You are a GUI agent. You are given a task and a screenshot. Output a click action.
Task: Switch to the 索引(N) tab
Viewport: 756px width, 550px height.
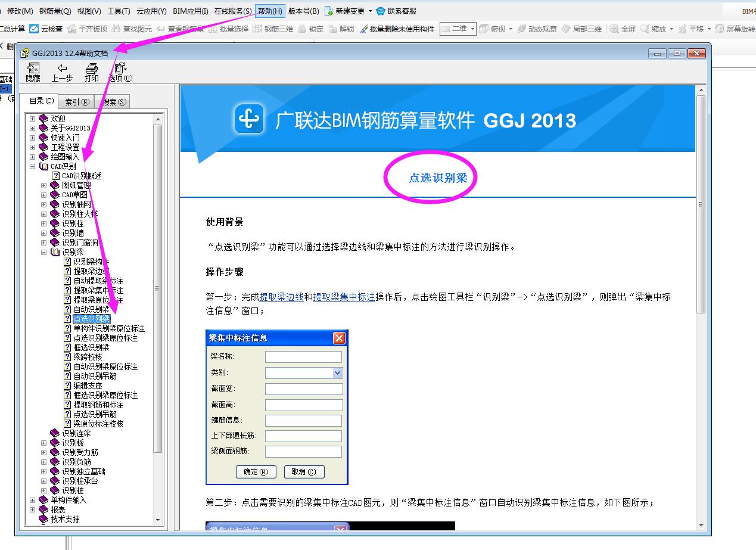pos(77,102)
